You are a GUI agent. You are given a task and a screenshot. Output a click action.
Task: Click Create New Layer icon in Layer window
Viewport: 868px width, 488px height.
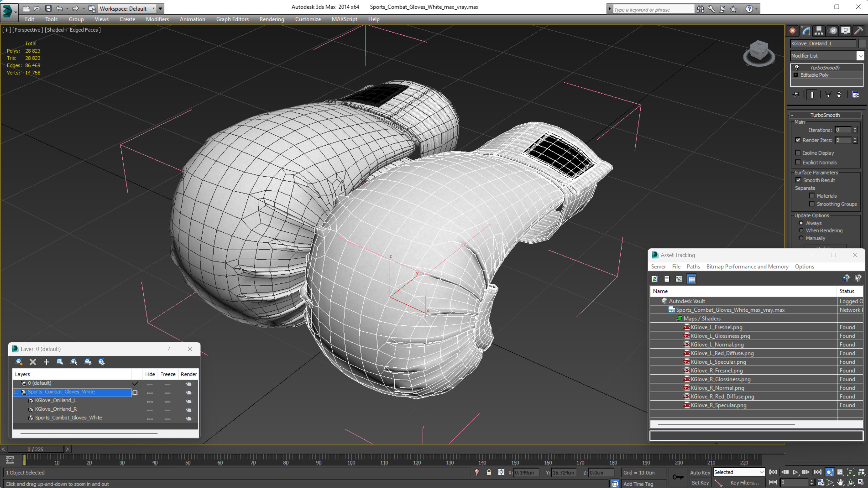point(19,362)
